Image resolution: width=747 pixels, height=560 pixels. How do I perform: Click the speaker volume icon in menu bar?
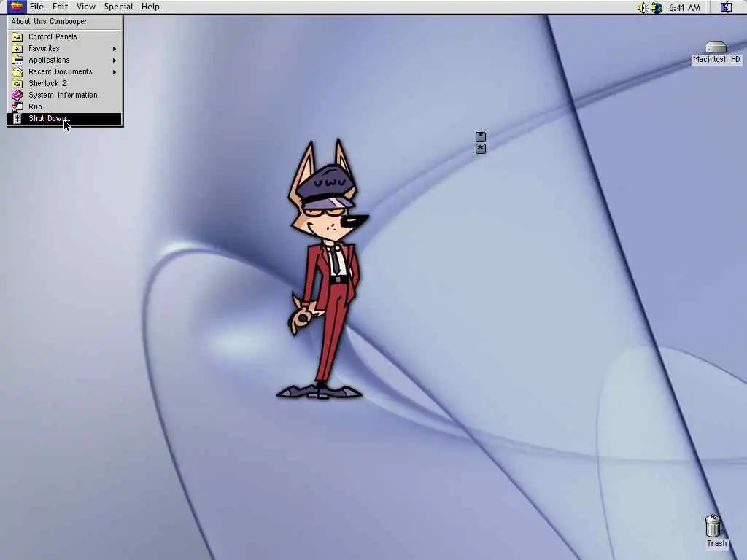642,7
